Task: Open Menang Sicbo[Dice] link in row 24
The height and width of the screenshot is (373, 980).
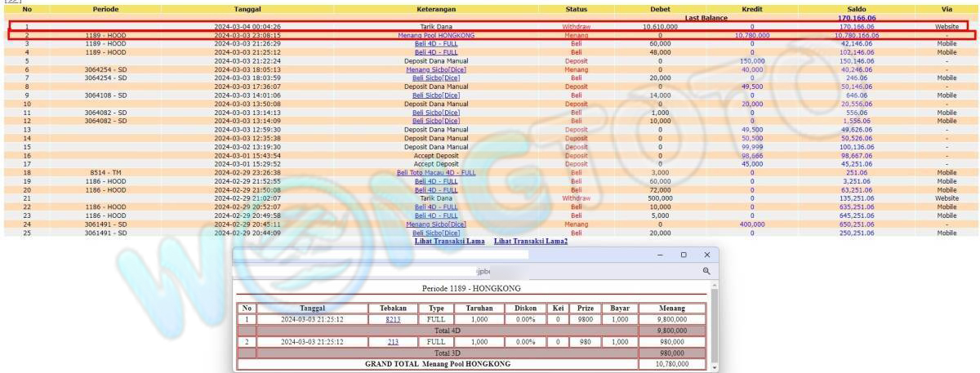Action: pyautogui.click(x=436, y=224)
